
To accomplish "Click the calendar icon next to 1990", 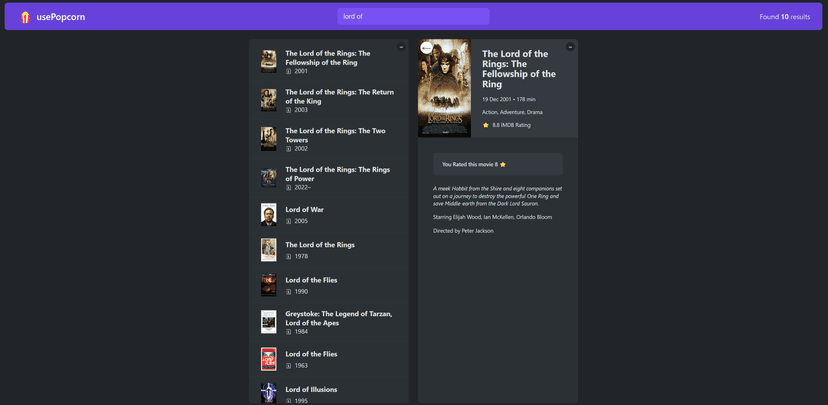I will coord(288,291).
